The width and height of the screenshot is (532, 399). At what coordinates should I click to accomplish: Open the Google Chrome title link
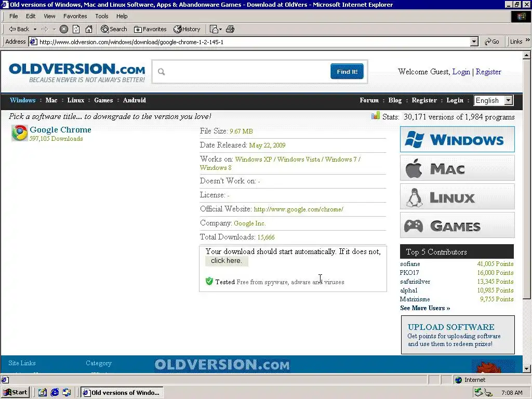(60, 129)
